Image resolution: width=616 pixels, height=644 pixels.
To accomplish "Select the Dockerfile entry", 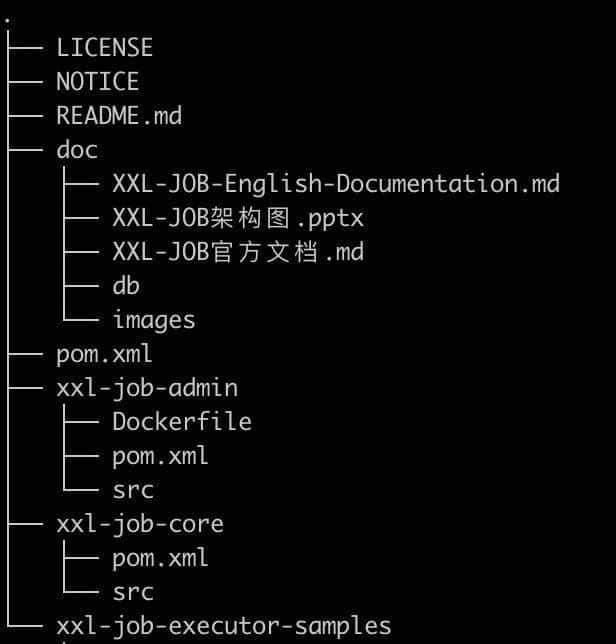I will tap(182, 422).
